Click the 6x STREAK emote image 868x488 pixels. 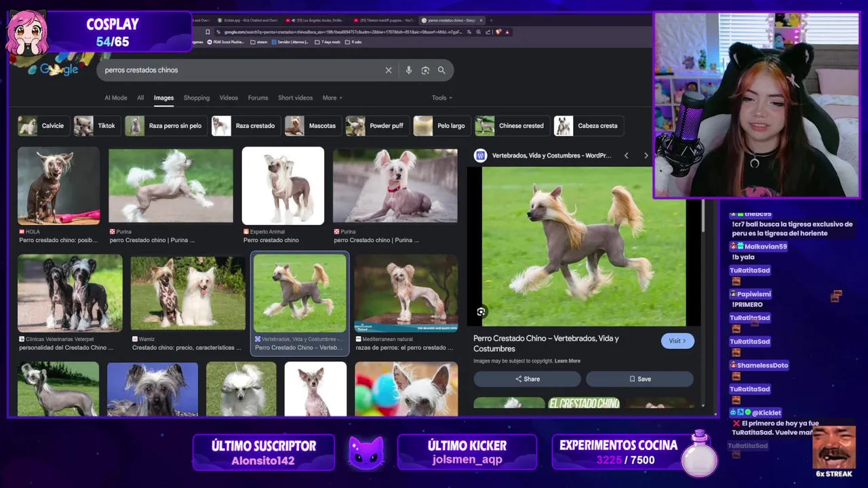coord(834,447)
